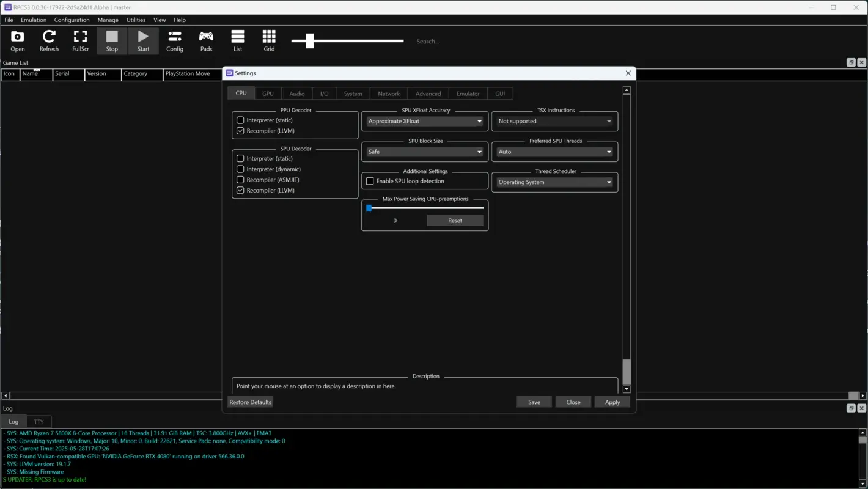Switch game view using the List icon
868x489 pixels.
238,40
